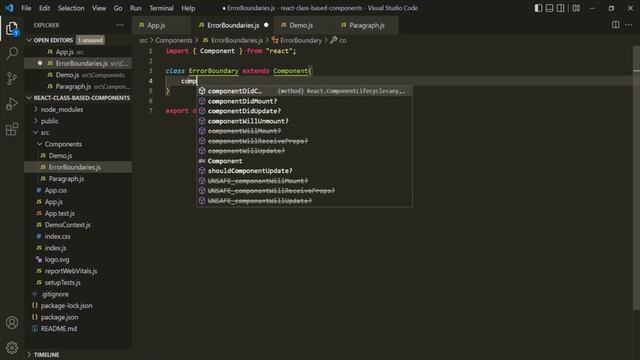This screenshot has width=640, height=360.
Task: Open package.json in the file tree
Action: 78,317
